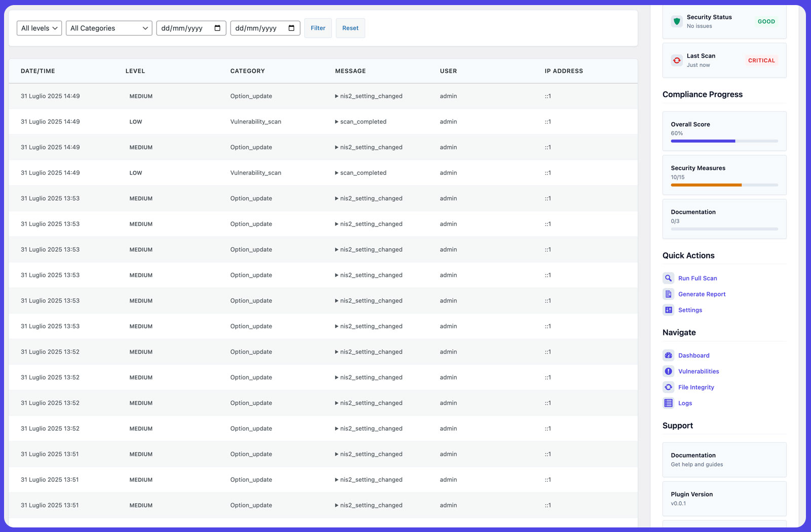Expand the first nis2_setting_changed log entry
811x532 pixels.
coord(368,96)
